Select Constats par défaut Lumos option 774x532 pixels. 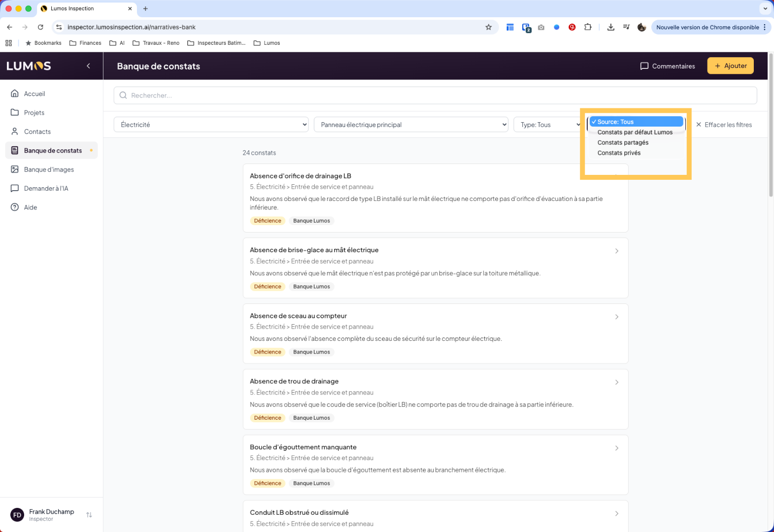point(635,133)
